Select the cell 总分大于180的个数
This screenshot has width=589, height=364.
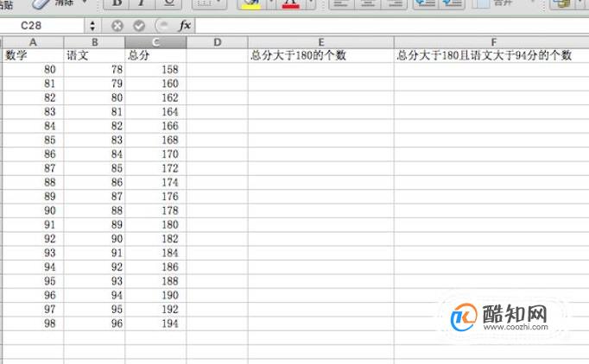click(321, 55)
